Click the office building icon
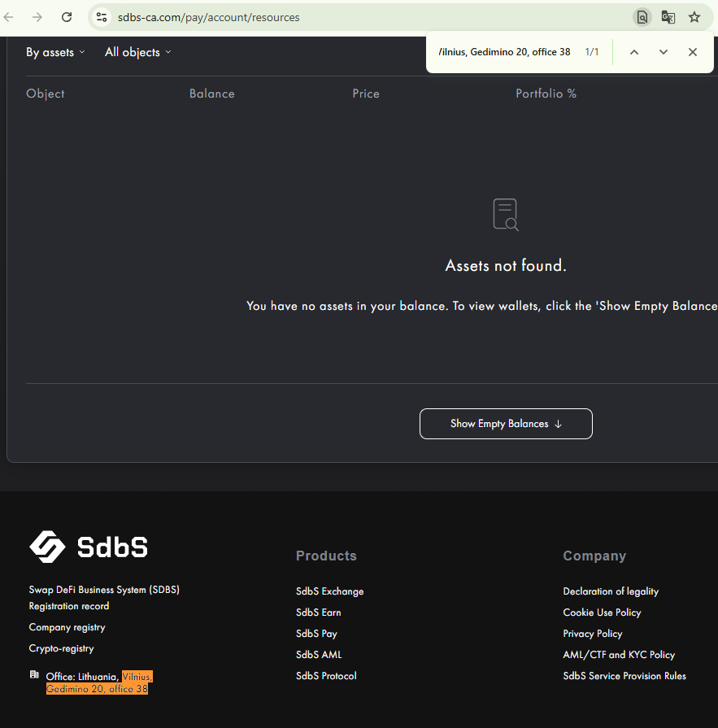 tap(34, 674)
